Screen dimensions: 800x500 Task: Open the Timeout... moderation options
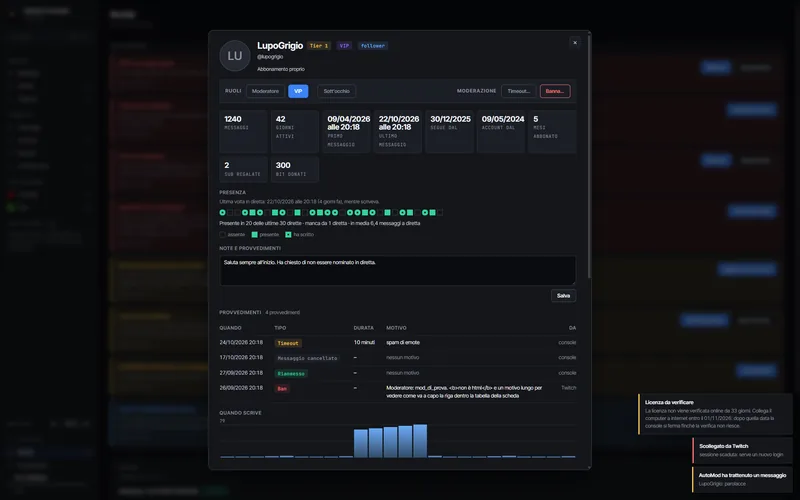point(518,91)
